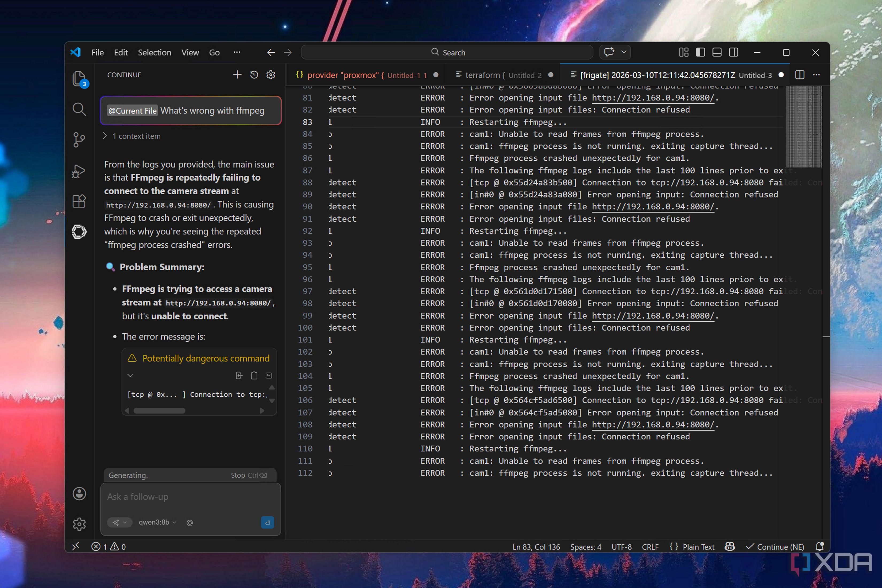Open the Run and Debug view
This screenshot has height=588, width=882.
(79, 171)
